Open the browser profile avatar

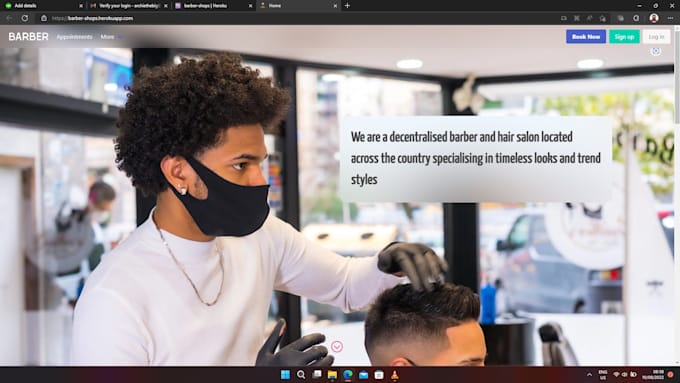(654, 18)
